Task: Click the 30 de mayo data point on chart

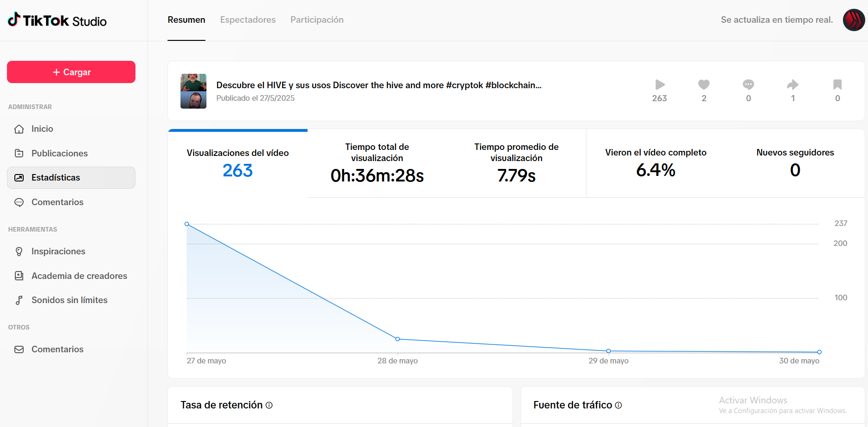Action: click(819, 352)
